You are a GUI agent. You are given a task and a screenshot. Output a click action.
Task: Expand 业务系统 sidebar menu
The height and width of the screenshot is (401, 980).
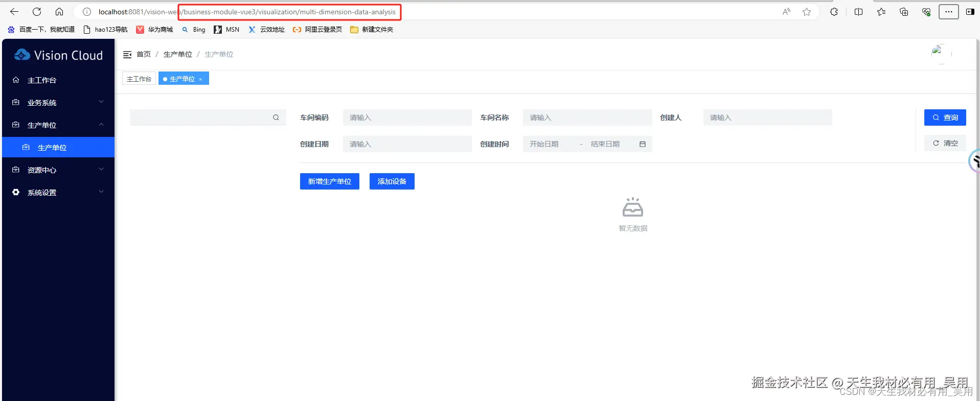(58, 103)
